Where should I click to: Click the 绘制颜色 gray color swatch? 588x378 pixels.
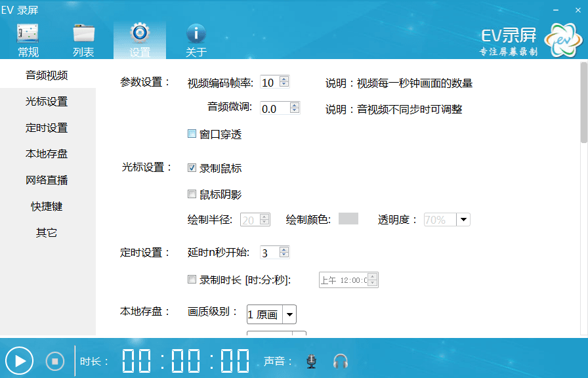pos(348,219)
